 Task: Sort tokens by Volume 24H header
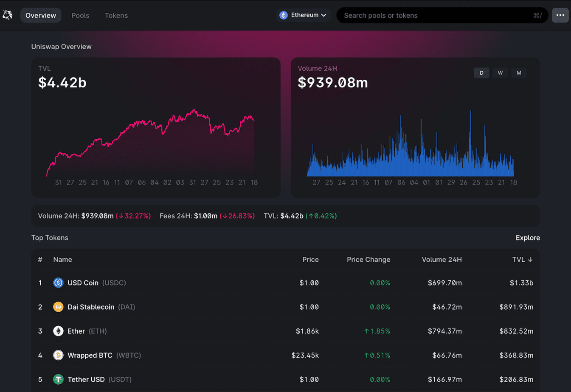(x=442, y=260)
